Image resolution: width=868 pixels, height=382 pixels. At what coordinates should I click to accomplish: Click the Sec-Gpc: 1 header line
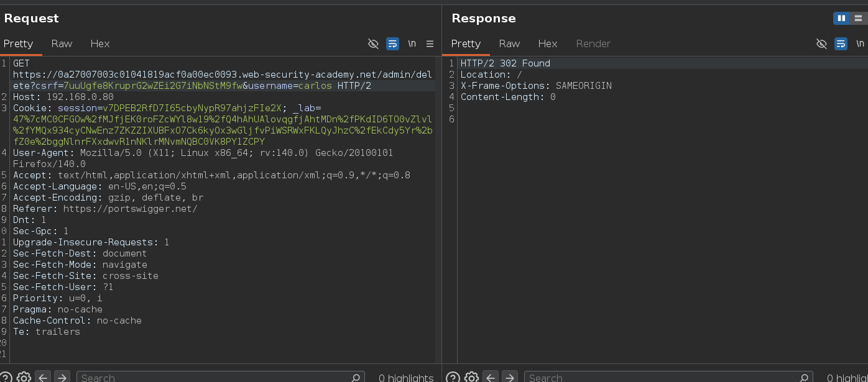(40, 231)
